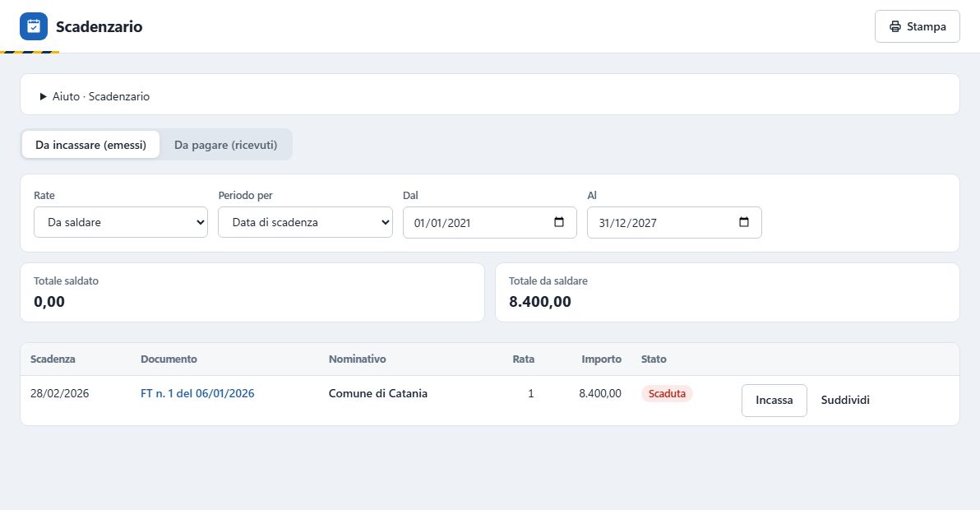Screen dimensions: 980x510
Task: Click the Documento column header
Action: pos(169,359)
